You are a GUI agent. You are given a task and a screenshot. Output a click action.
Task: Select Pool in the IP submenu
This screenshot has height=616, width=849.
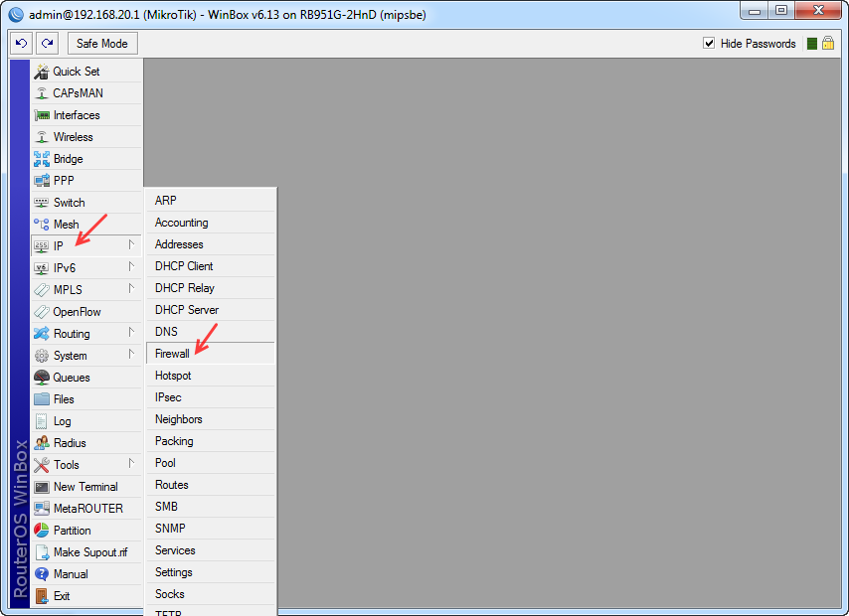point(211,463)
